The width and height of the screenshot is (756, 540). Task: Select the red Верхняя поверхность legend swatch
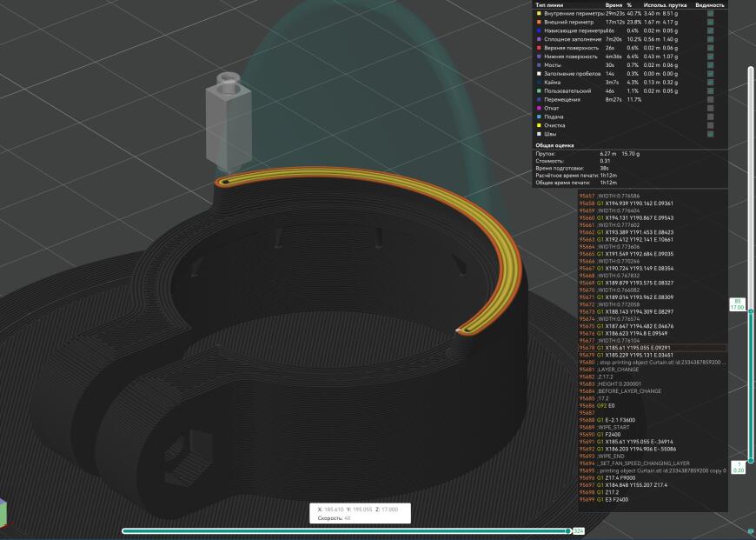[539, 48]
